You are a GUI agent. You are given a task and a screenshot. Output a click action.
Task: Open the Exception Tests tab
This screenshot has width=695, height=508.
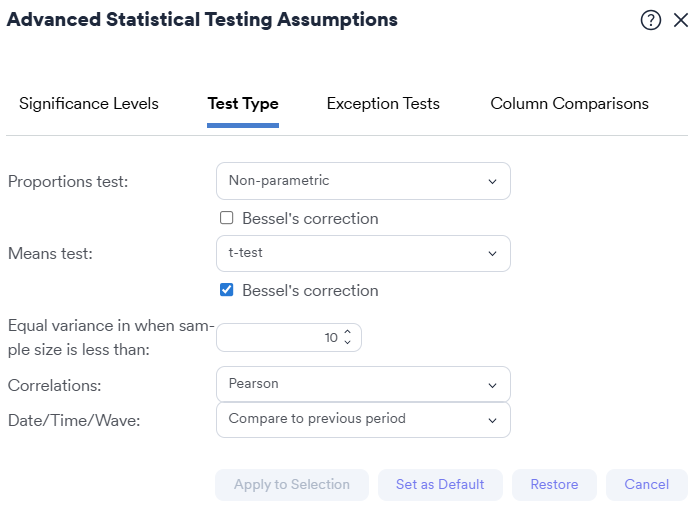(383, 104)
